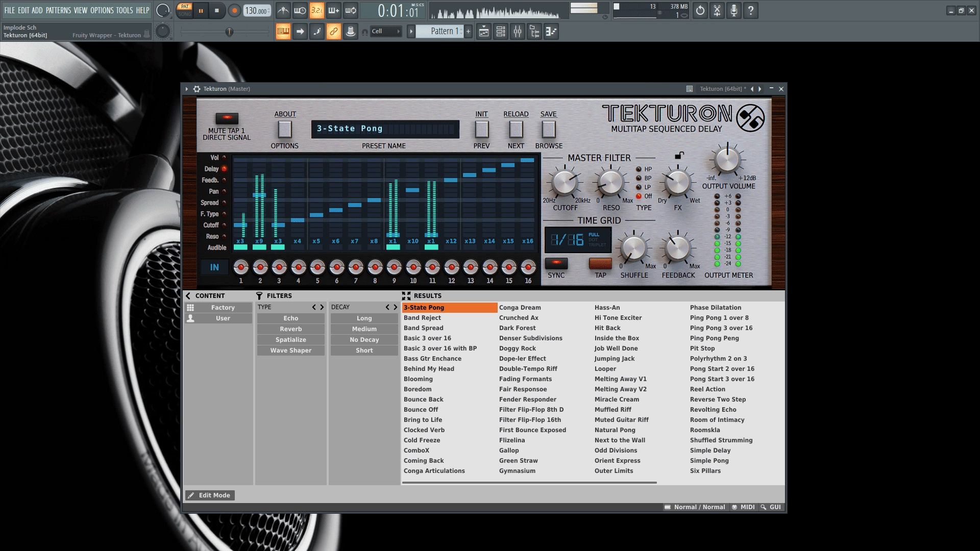Image resolution: width=980 pixels, height=551 pixels.
Task: Select the User content category
Action: pyautogui.click(x=218, y=318)
